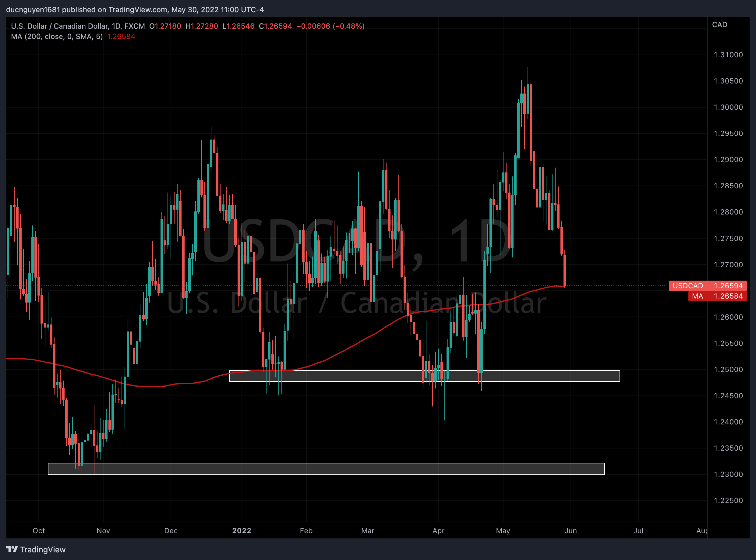756x560 pixels.
Task: Click the 1.23000 price axis label
Action: [x=728, y=474]
